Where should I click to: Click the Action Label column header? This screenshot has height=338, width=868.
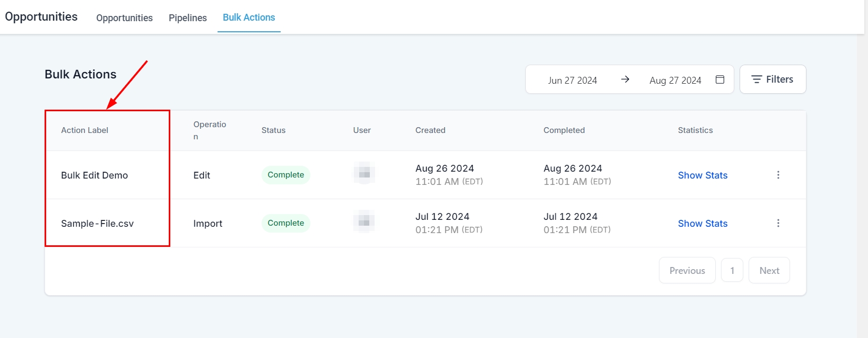84,130
